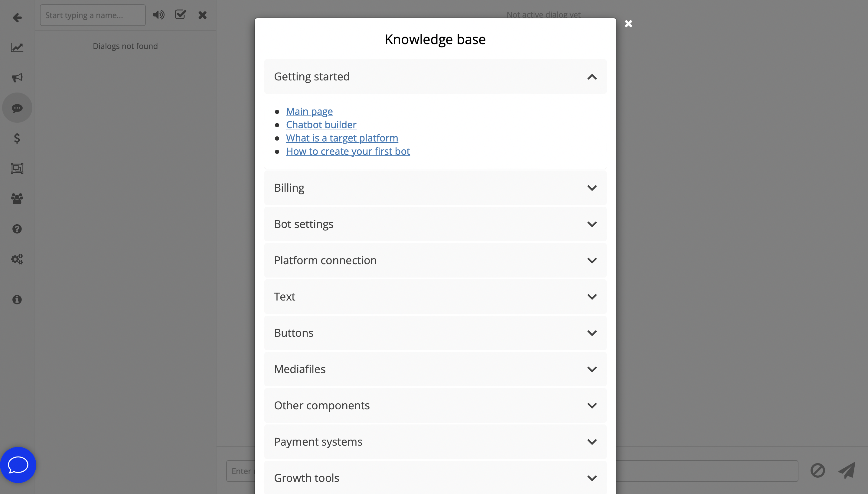Expand the Growth tools section
868x494 pixels.
click(435, 477)
